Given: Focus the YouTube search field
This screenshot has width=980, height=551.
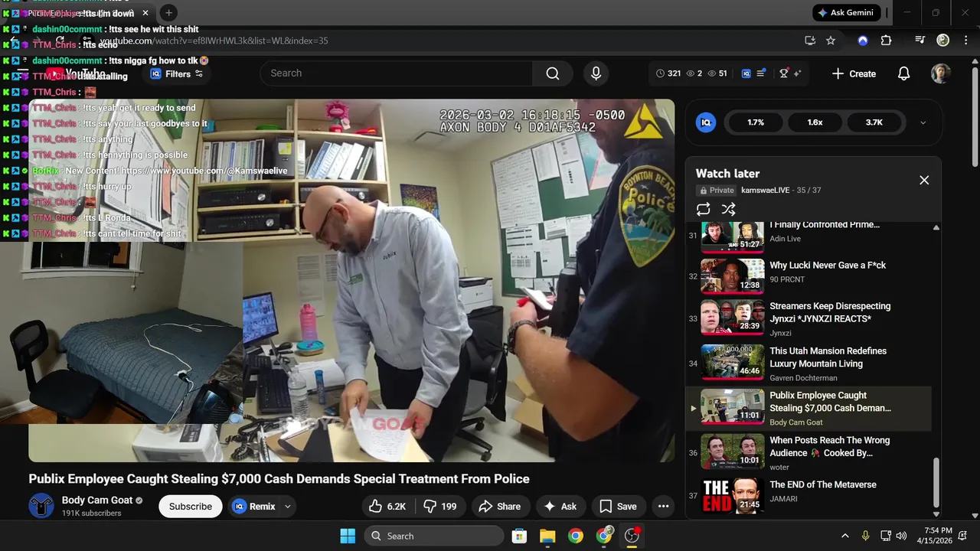Looking at the screenshot, I should [397, 73].
